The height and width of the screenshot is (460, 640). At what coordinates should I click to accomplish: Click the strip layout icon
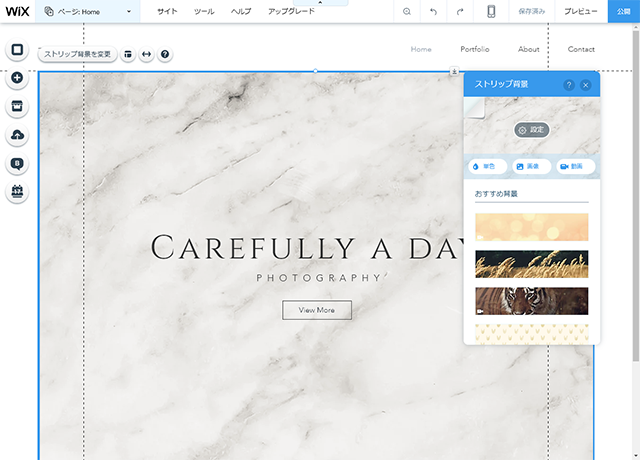click(x=128, y=54)
